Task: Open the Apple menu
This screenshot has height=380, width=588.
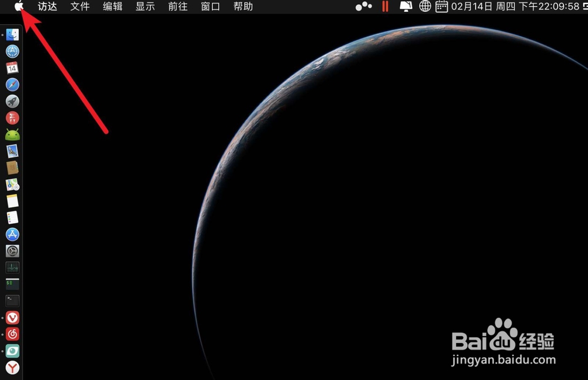Action: [x=19, y=6]
